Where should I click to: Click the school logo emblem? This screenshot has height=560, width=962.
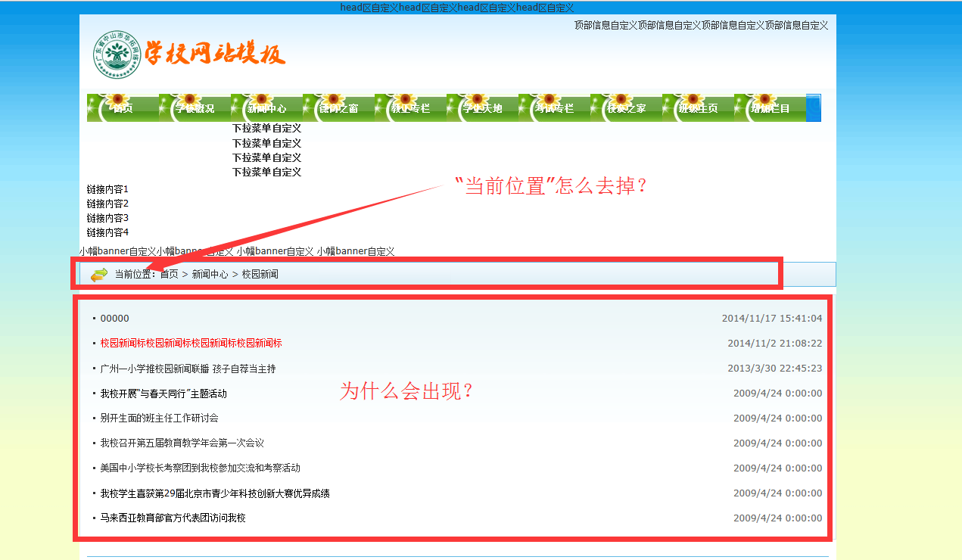(117, 55)
